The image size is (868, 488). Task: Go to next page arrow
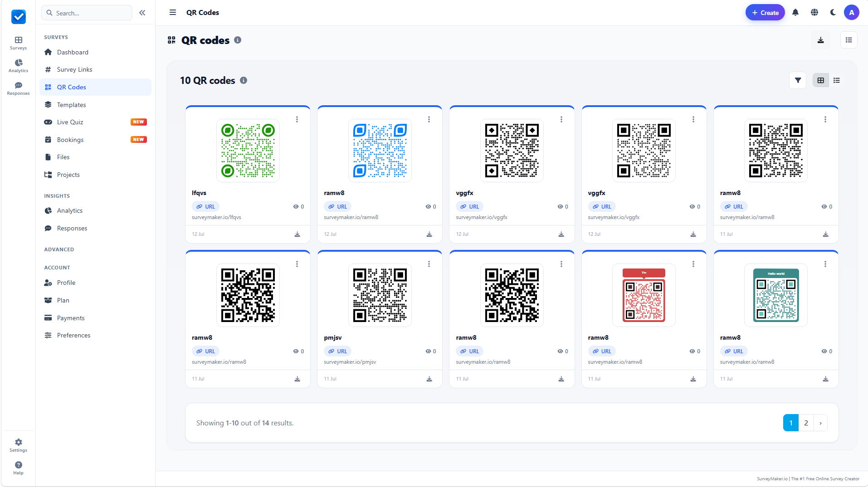[x=820, y=423]
